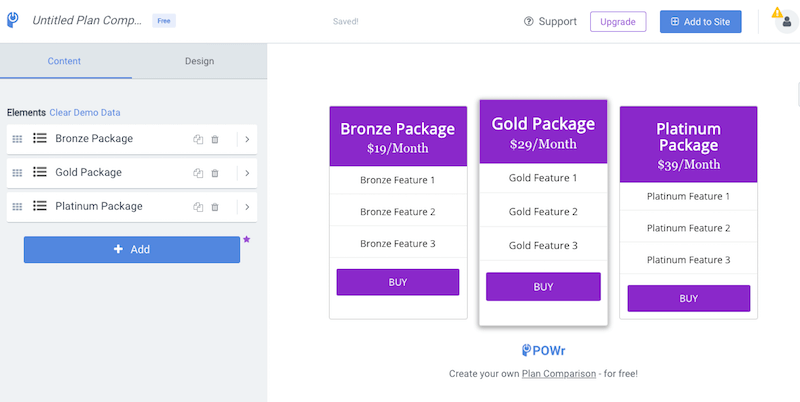800x402 pixels.
Task: Open the Plan Comparison link in the footer
Action: point(559,373)
